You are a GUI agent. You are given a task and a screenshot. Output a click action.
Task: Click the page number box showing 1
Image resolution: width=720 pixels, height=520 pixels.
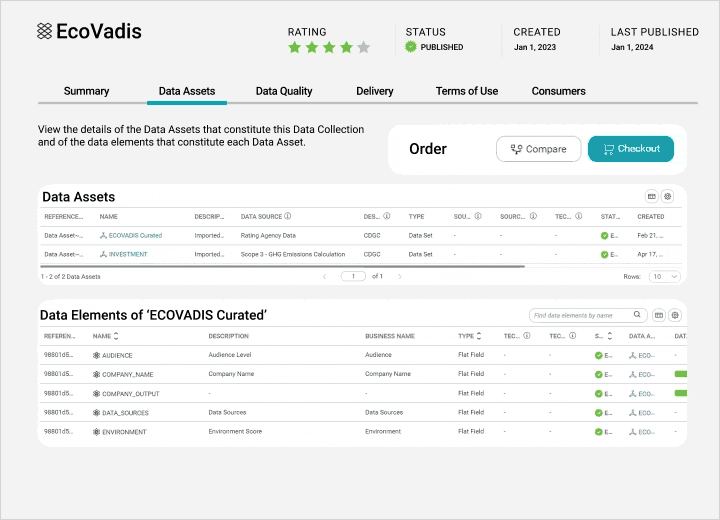pos(353,277)
